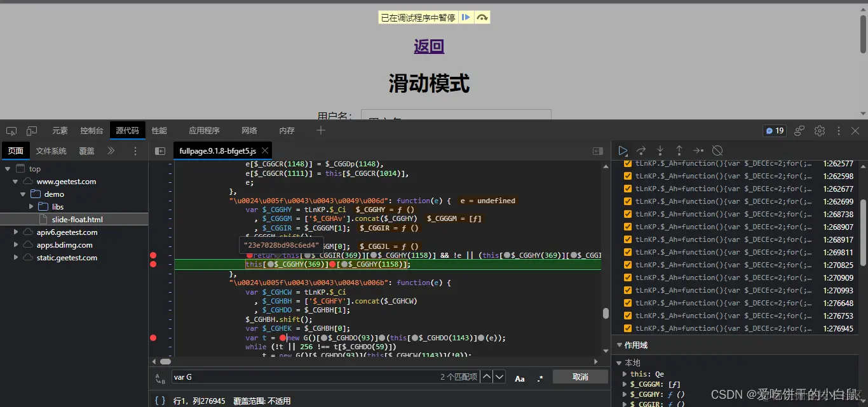Viewport: 868px width, 407px height.
Task: Resume script from the paused overlay
Action: click(x=466, y=18)
